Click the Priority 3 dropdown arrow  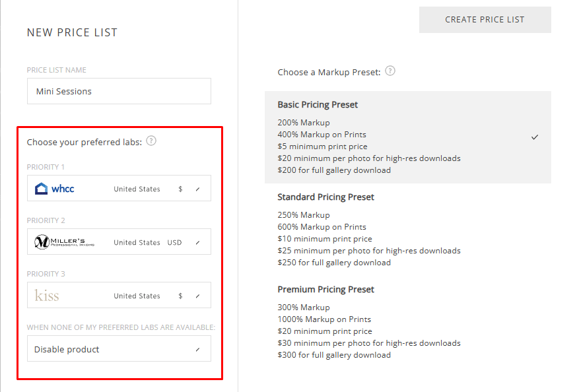pyautogui.click(x=197, y=296)
